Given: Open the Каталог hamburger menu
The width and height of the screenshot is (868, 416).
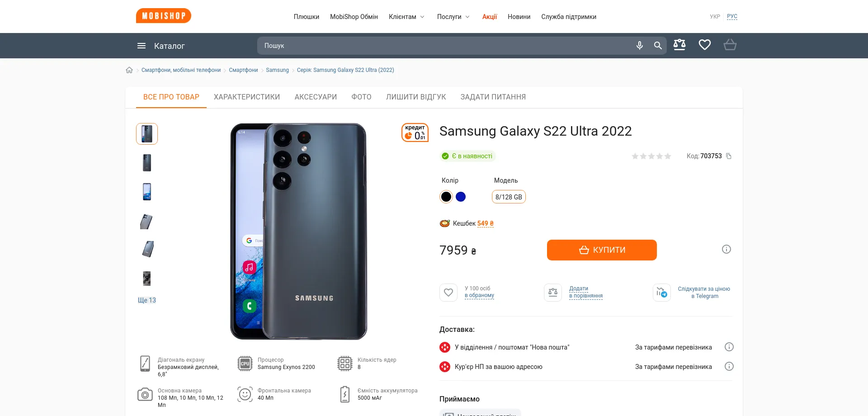Looking at the screenshot, I should pos(161,46).
